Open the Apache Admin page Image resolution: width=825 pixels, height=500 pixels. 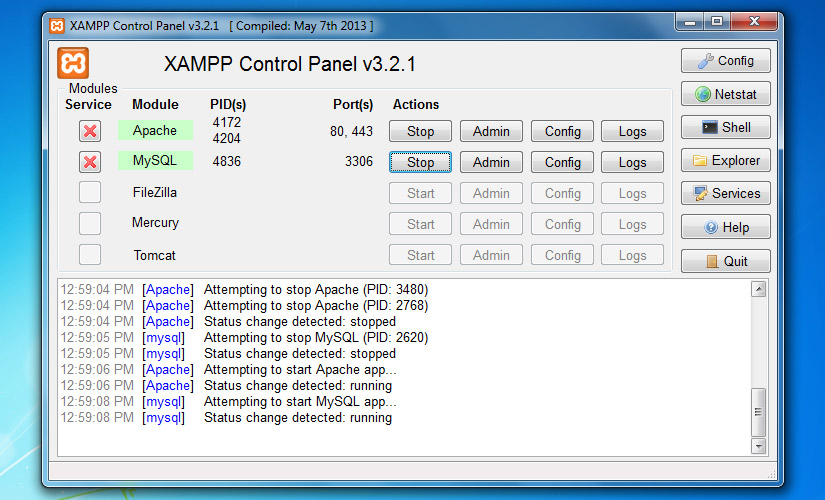click(x=491, y=132)
